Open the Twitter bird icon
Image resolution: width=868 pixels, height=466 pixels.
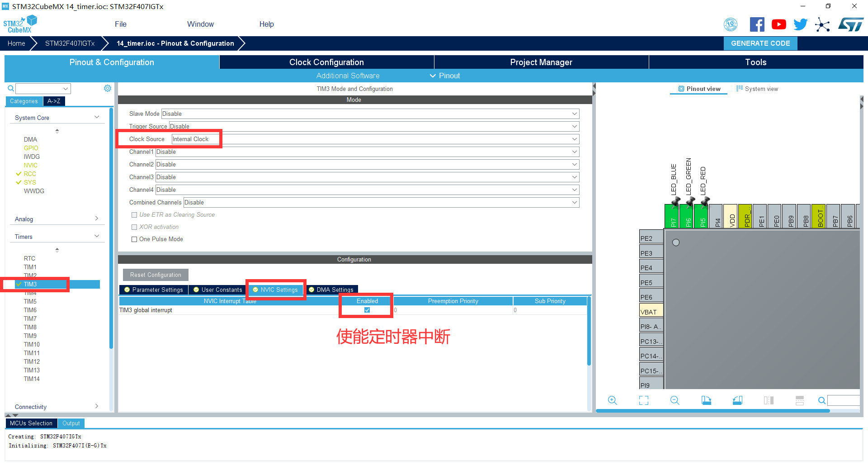tap(800, 24)
